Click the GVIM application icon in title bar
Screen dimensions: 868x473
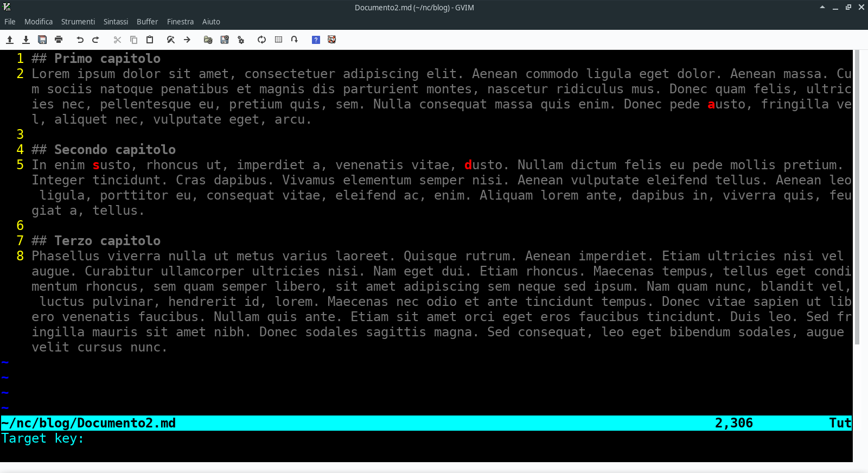tap(7, 7)
